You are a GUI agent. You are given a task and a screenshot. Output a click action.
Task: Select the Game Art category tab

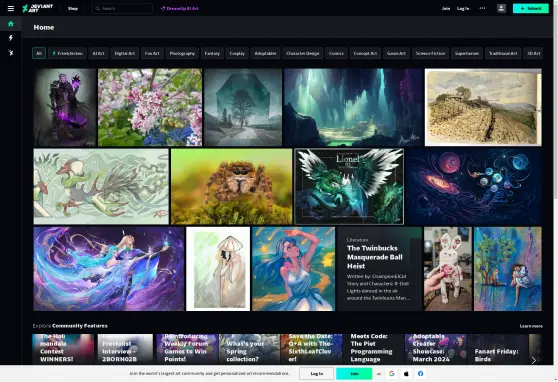[x=396, y=53]
